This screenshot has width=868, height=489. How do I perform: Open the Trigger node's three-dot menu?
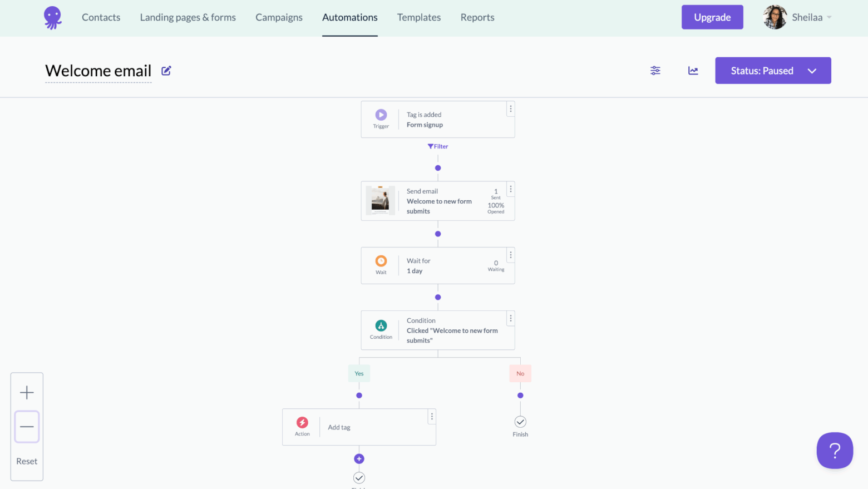tap(510, 108)
